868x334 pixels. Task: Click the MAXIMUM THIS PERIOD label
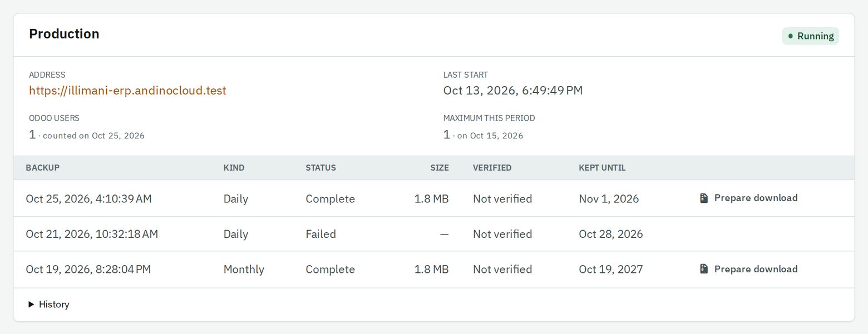coord(489,118)
